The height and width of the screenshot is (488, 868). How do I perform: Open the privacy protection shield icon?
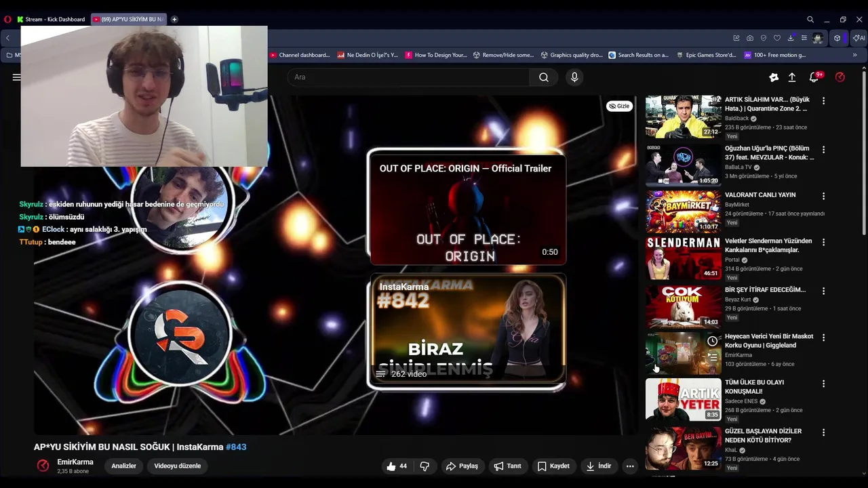[x=764, y=38]
